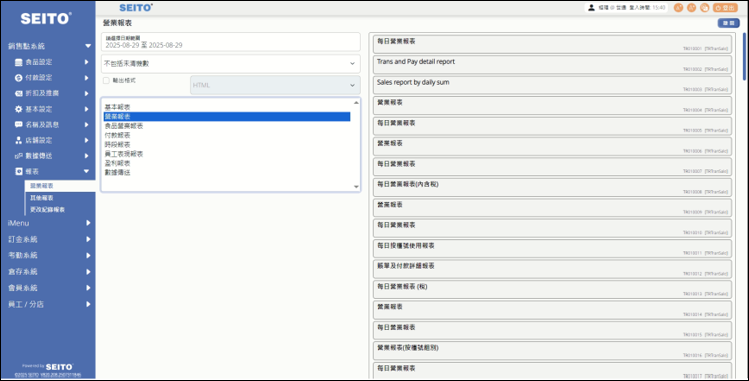
Task: Click the user silhouette icon in header
Action: pos(591,8)
